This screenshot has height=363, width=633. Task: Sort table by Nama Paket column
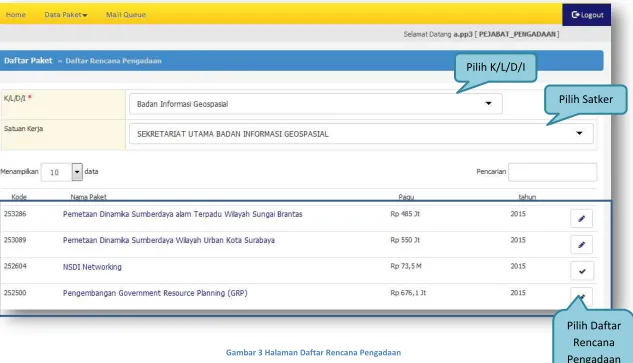point(88,197)
